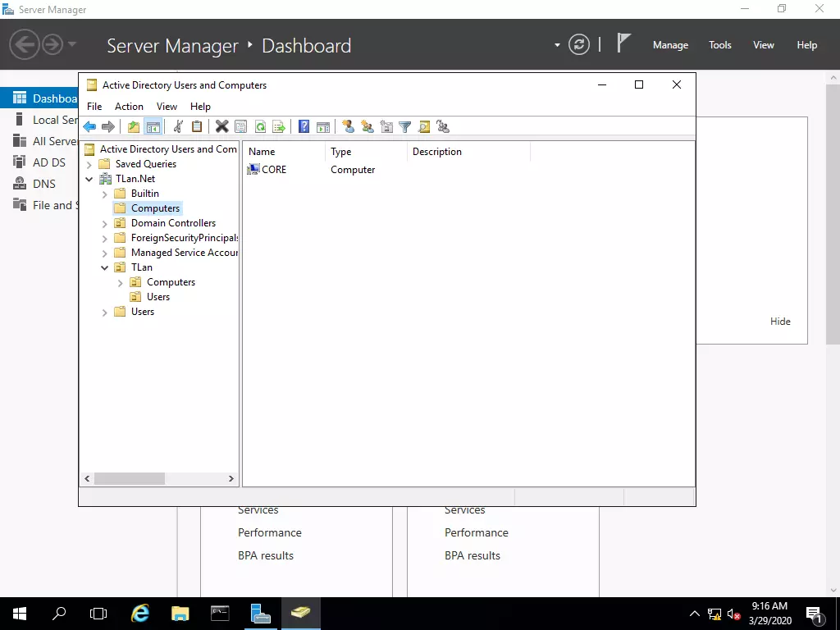Click the Forward arrow in ADUC toolbar
This screenshot has width=840, height=630.
point(108,127)
